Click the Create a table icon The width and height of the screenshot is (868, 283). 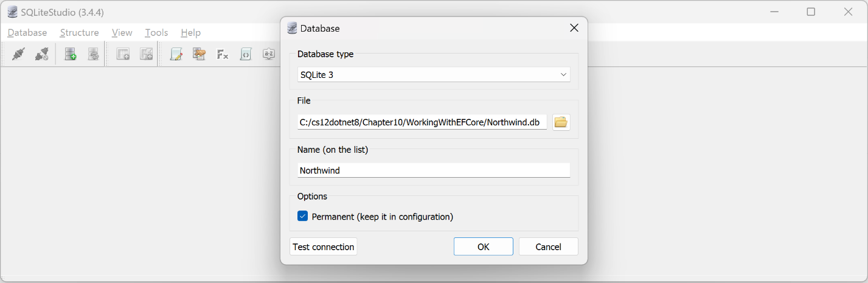click(123, 54)
